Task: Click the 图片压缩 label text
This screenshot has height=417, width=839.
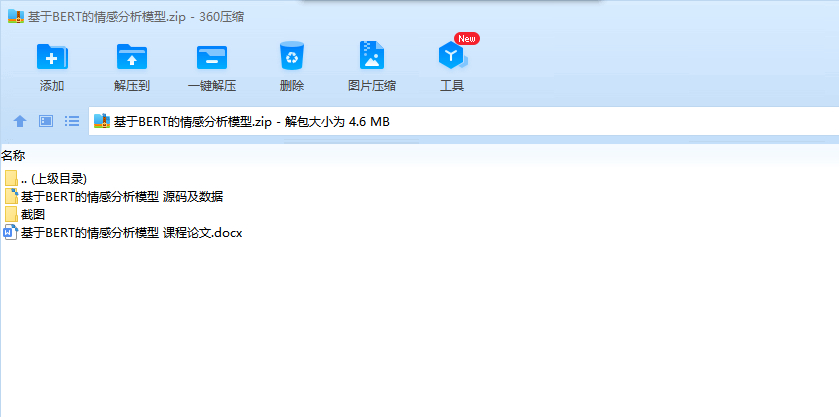Action: [x=372, y=86]
